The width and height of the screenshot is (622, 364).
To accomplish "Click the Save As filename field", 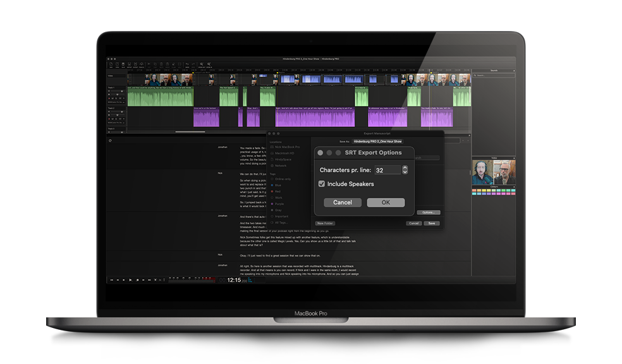I will point(377,141).
